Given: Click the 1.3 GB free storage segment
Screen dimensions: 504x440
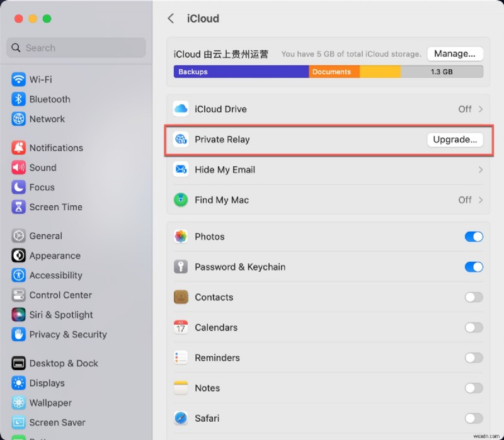Looking at the screenshot, I should [442, 72].
